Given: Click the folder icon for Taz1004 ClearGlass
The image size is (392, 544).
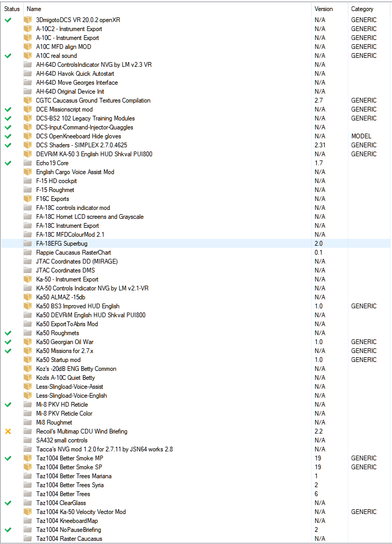Looking at the screenshot, I should pos(28,503).
